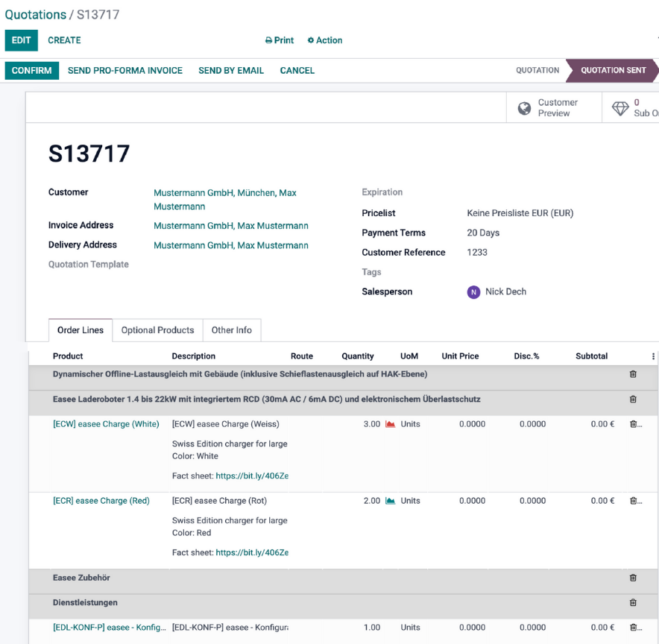Open the fact sheet link for easee Charge Weiss
This screenshot has height=644, width=659.
251,476
